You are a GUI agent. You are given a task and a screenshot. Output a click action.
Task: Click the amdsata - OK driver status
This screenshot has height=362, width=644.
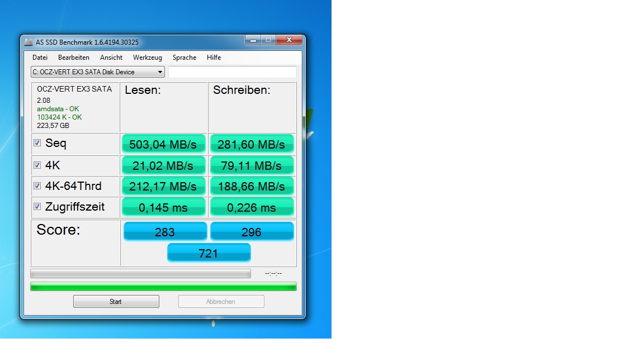58,109
